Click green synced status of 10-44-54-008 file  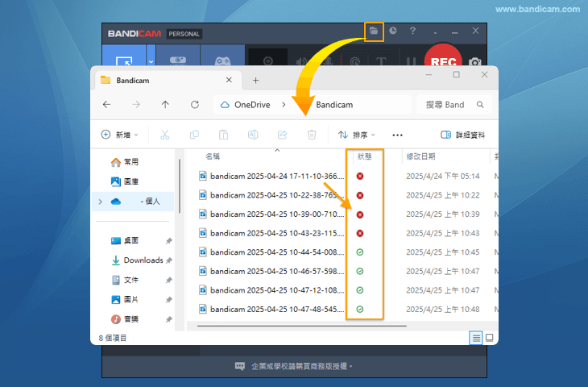[x=359, y=252]
